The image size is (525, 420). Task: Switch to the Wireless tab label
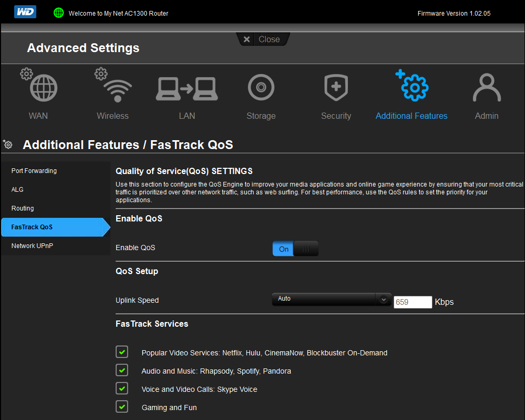tap(113, 116)
